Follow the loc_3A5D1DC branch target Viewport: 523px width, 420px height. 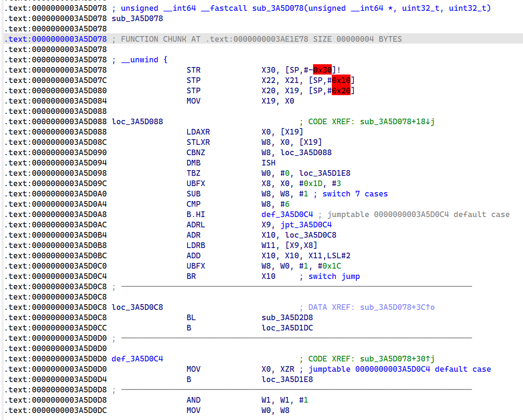(287, 328)
